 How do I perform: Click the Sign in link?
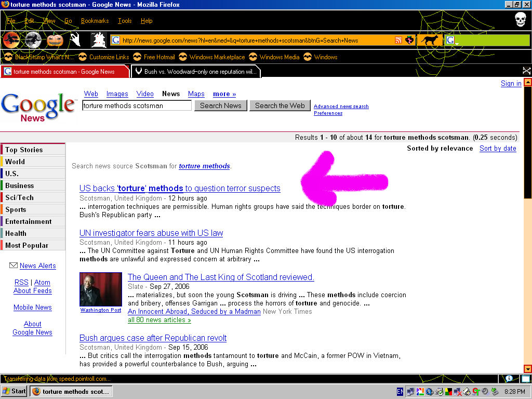(x=511, y=84)
